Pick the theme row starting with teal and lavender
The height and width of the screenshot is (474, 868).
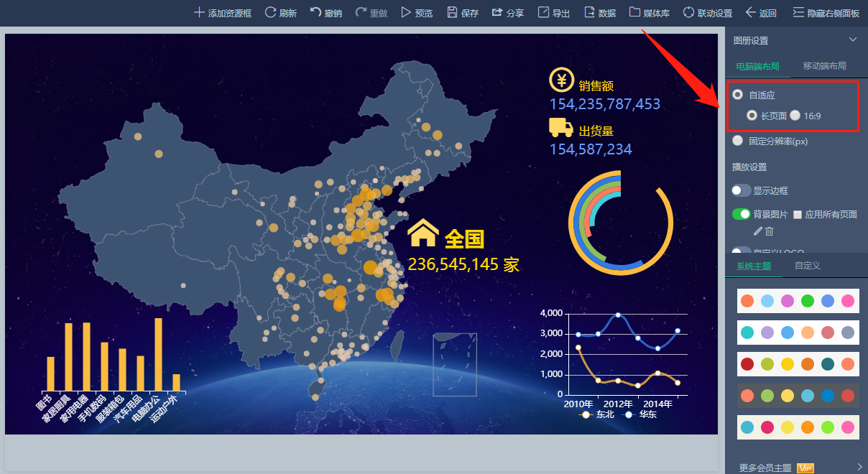tap(798, 333)
